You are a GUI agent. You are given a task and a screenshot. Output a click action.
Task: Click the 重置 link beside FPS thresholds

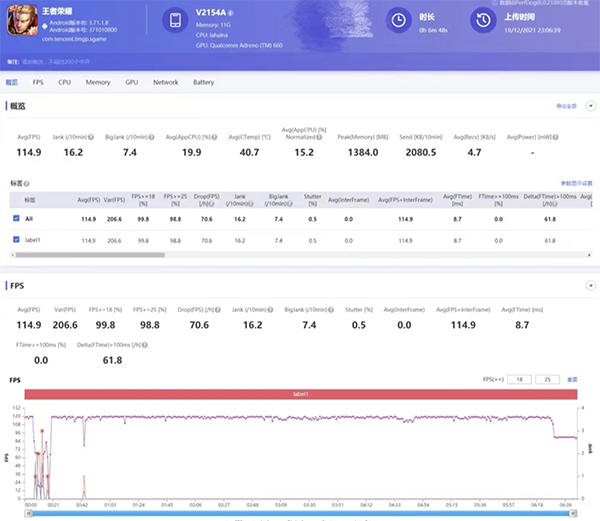pos(572,380)
